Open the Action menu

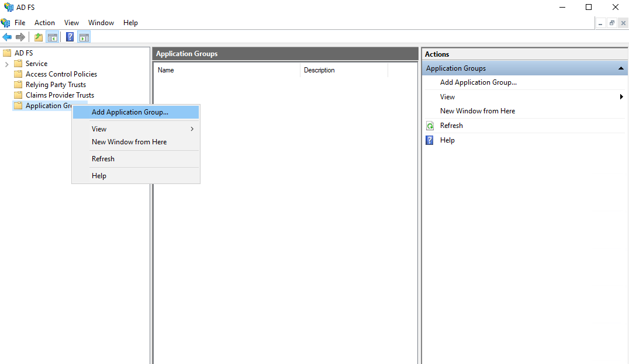44,23
